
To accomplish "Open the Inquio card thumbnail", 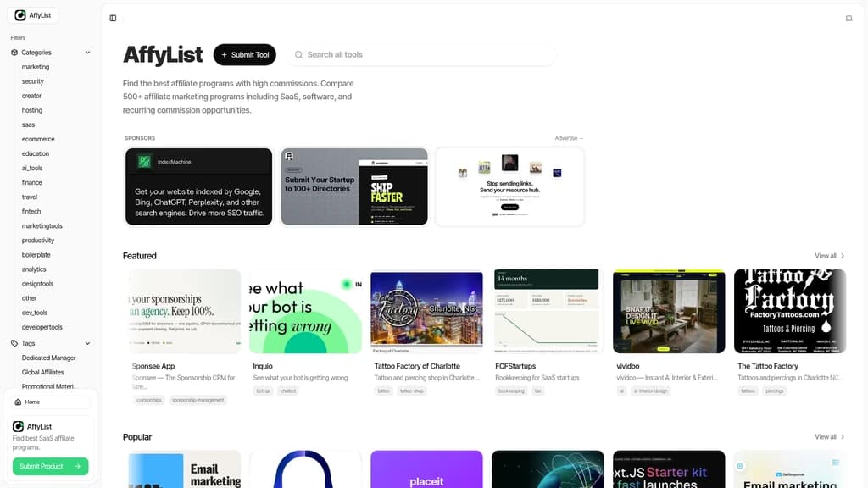I will [305, 312].
